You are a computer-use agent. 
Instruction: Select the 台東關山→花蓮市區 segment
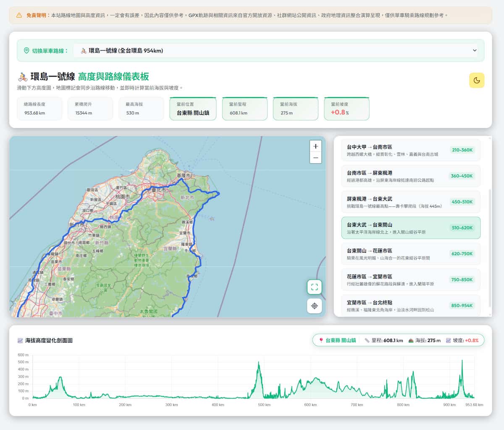411,254
